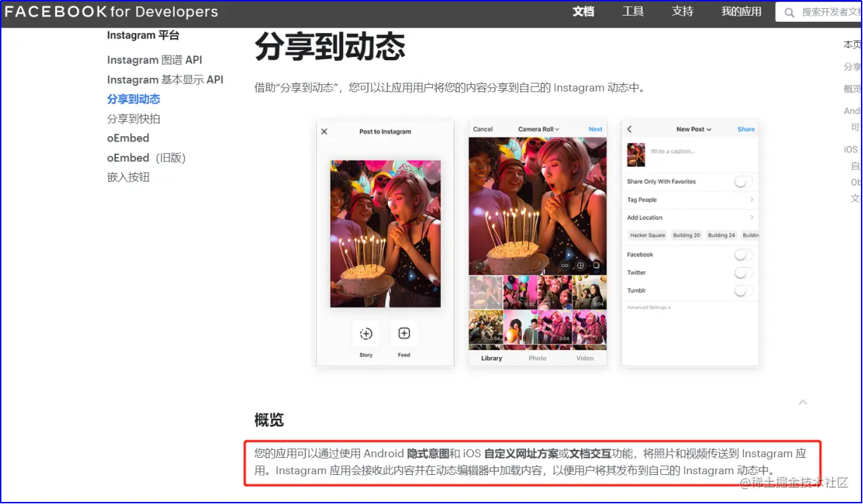Open the Camera Roll dropdown
Viewport: 863px width, 504px height.
pos(538,129)
